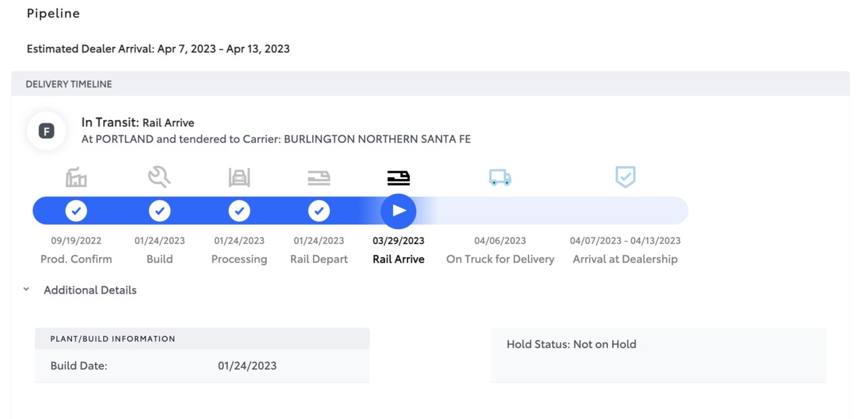Click the Additional Details section label
Image resolution: width=868 pixels, height=419 pixels.
(90, 290)
